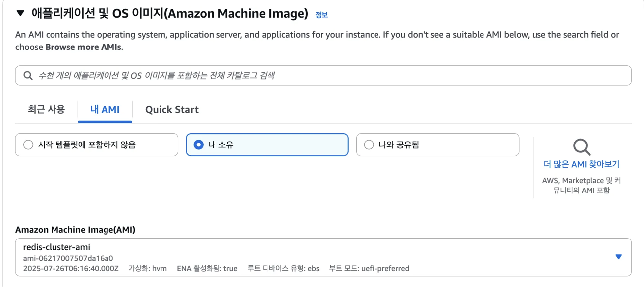Switch to the 최근 사용 tab
The width and height of the screenshot is (644, 287).
(x=46, y=109)
